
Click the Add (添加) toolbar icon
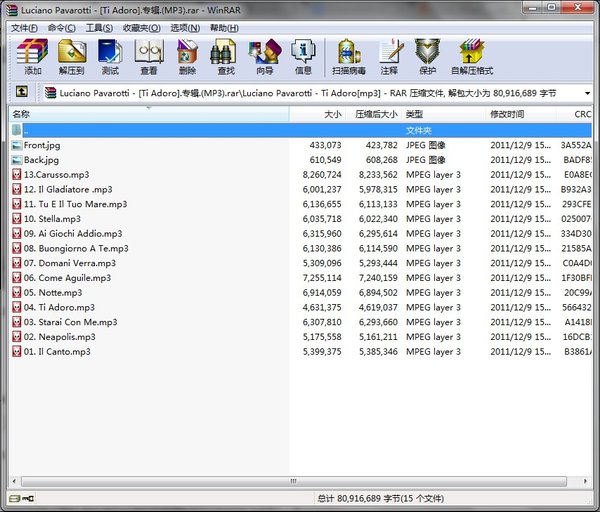[33, 51]
